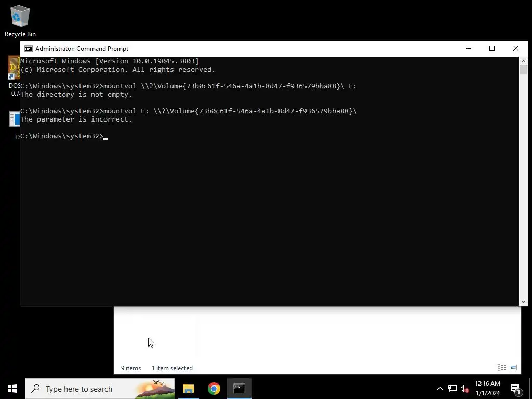Click the DOSBox desktop shortcut icon
Screen dimensions: 532x399
pos(14,68)
